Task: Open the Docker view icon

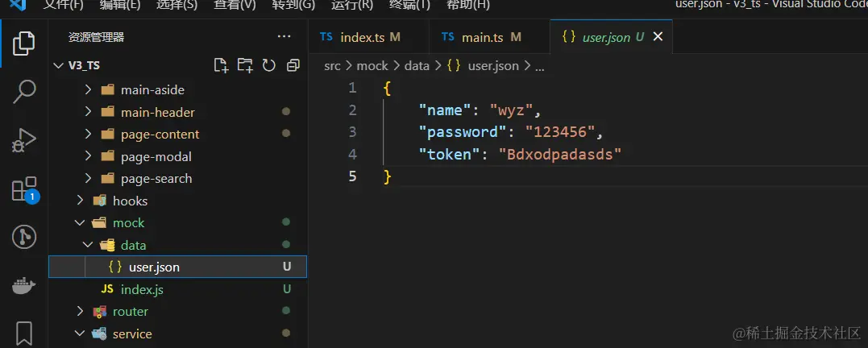Action: pyautogui.click(x=24, y=285)
